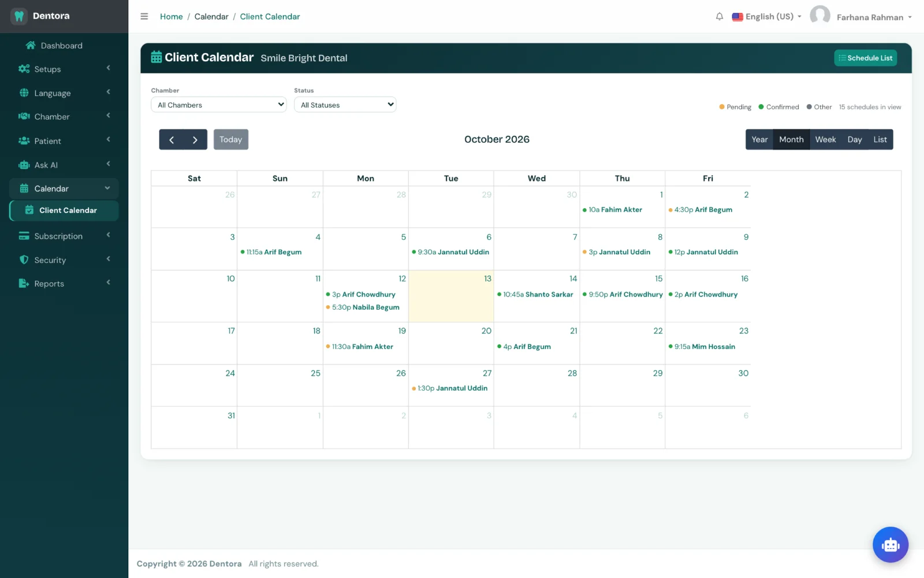Click the Pending legend orange dot
The image size is (924, 578).
[x=722, y=107]
